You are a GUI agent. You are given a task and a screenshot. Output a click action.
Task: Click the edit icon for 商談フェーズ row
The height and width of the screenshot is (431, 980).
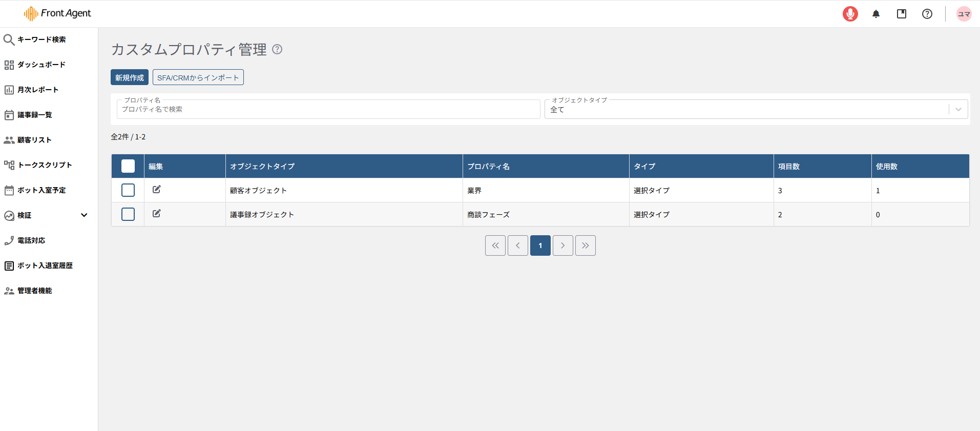click(x=157, y=214)
